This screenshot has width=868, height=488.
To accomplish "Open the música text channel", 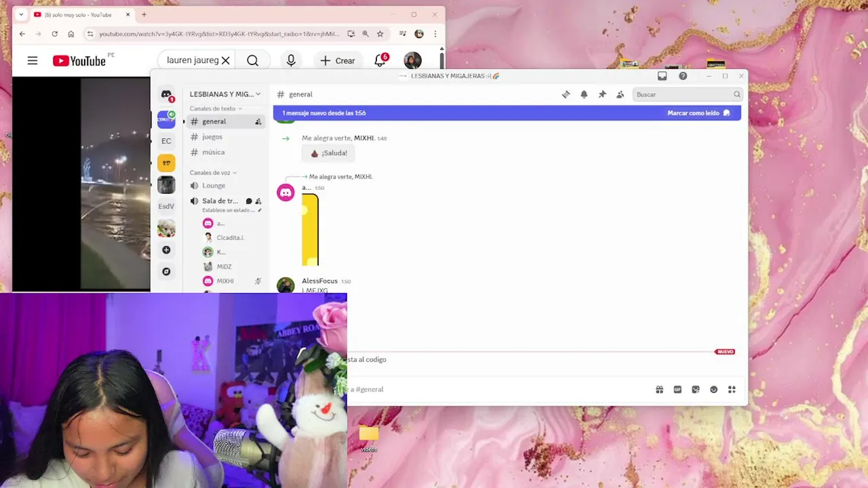I will click(x=213, y=152).
